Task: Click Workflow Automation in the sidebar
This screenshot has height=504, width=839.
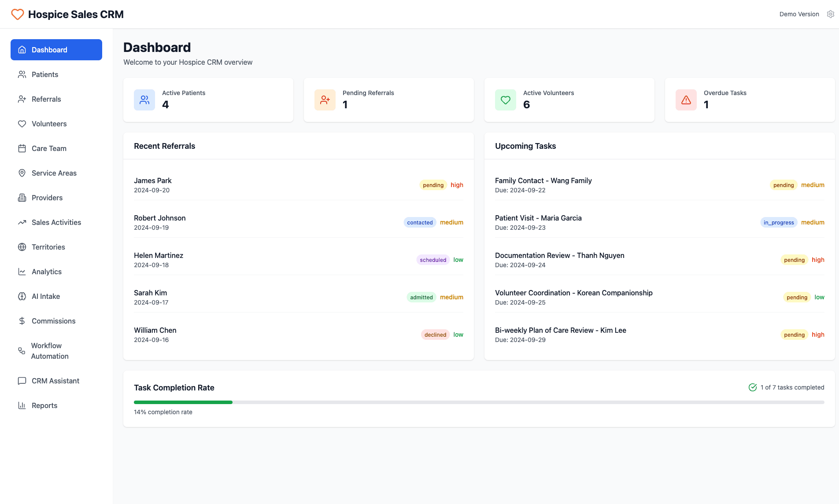Action: [x=50, y=351]
